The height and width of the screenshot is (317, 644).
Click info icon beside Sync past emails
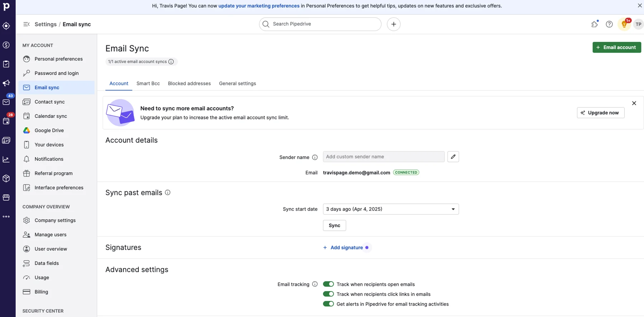167,192
